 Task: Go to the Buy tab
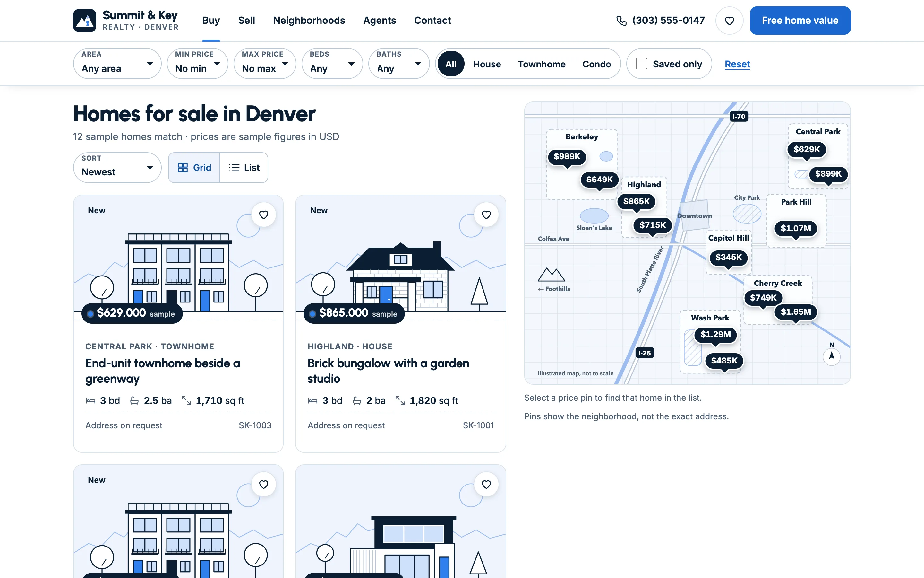[211, 20]
